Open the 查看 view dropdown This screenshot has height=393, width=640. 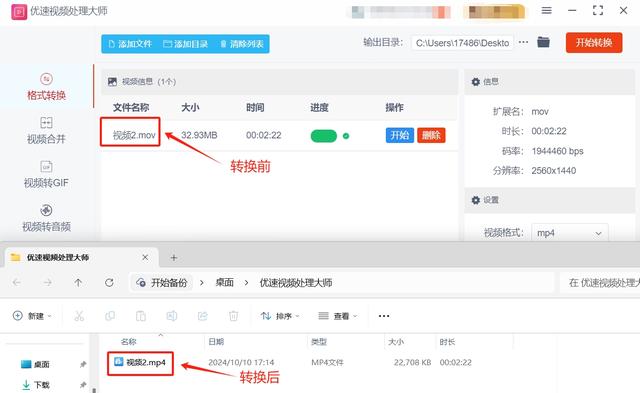pos(338,316)
